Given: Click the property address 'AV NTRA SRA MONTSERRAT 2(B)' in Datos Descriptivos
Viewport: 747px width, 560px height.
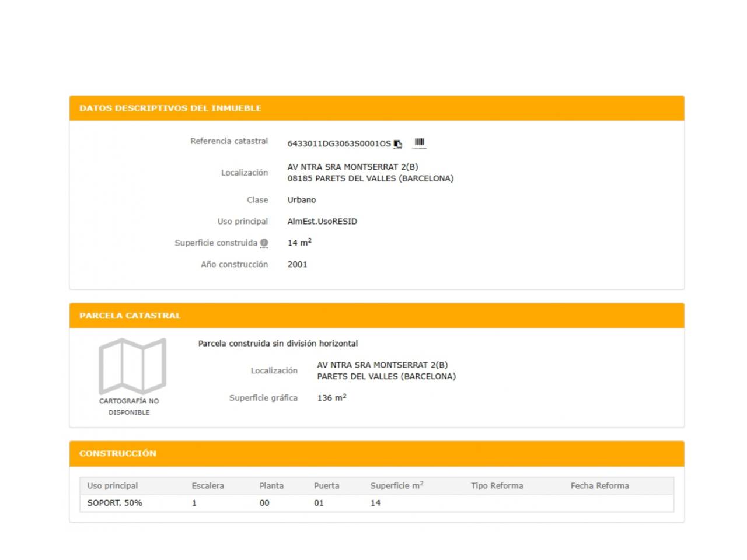Looking at the screenshot, I should tap(352, 167).
